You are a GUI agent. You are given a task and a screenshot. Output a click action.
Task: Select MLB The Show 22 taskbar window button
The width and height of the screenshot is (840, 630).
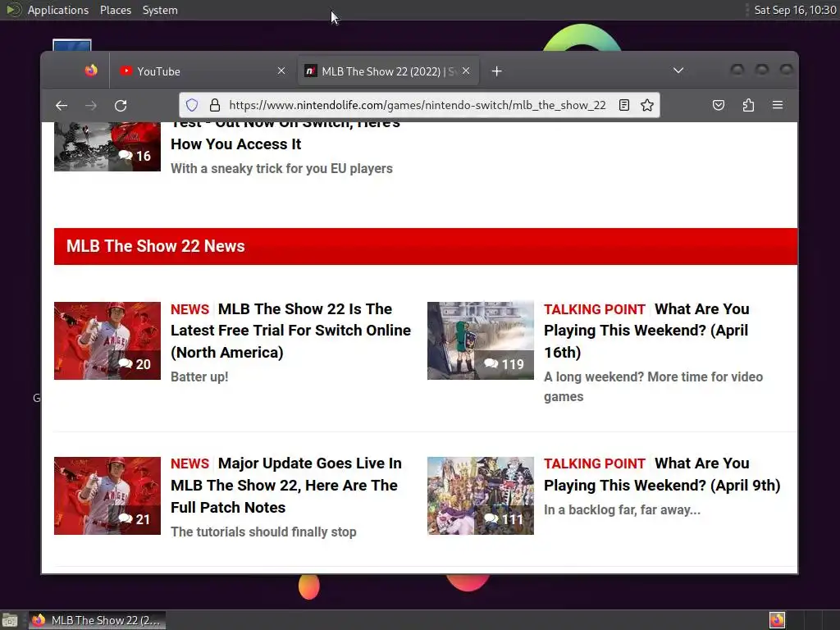tap(97, 620)
